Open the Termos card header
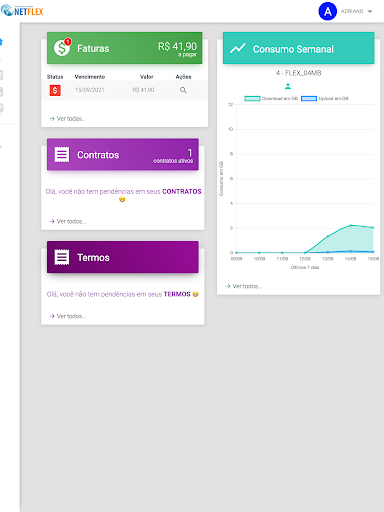The width and height of the screenshot is (384, 512). pos(123,257)
